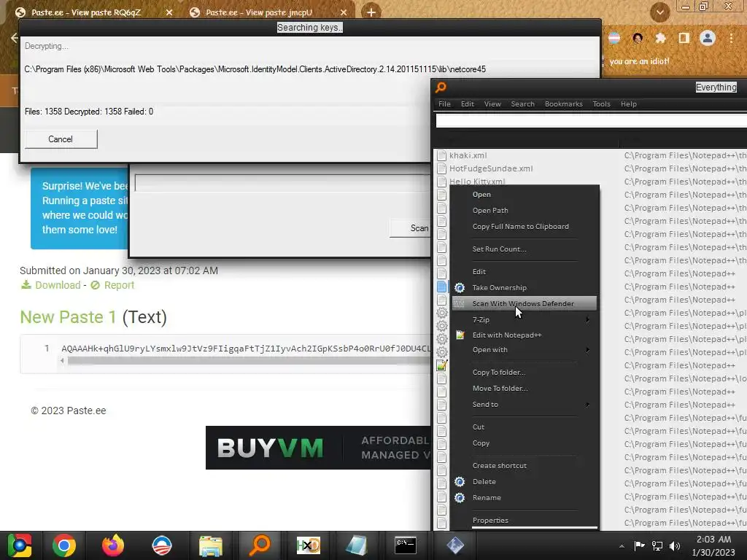Choose Open in the context menu

(524, 194)
